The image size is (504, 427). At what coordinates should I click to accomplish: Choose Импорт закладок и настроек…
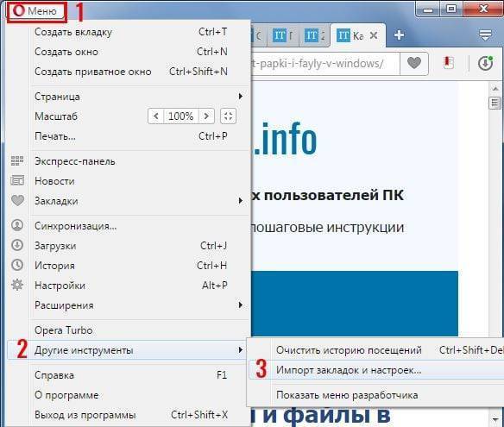tap(376, 370)
